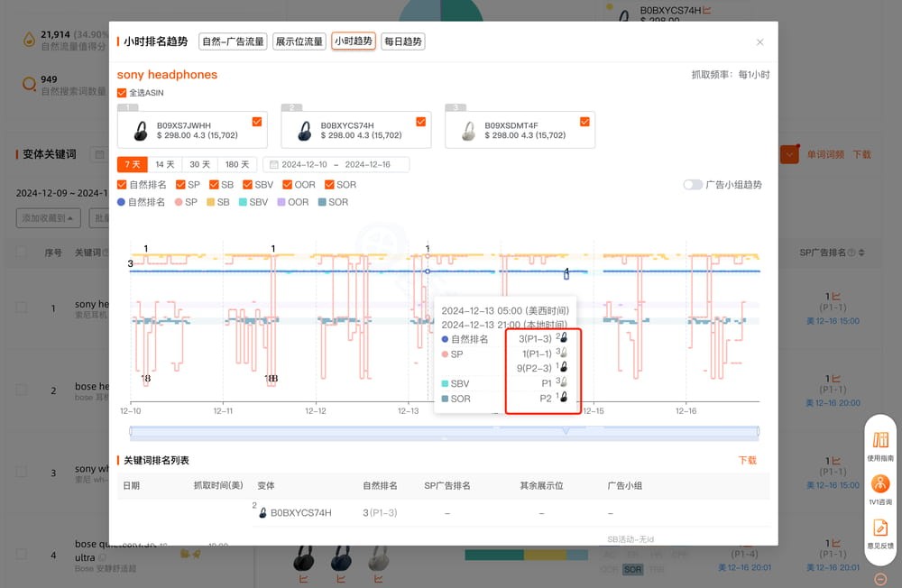
Task: Uncheck the B09XS7JWHH ASIN card checkbox
Action: tap(257, 122)
